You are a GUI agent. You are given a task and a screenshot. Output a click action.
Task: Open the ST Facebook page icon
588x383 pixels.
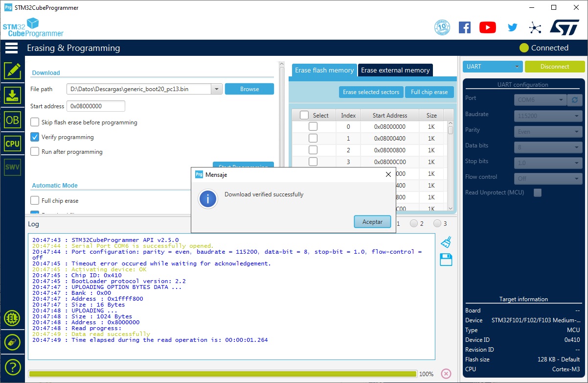click(464, 27)
